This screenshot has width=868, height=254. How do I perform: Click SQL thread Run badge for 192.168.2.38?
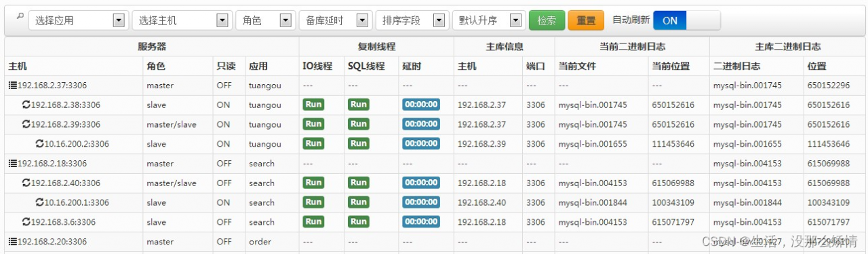pyautogui.click(x=359, y=105)
